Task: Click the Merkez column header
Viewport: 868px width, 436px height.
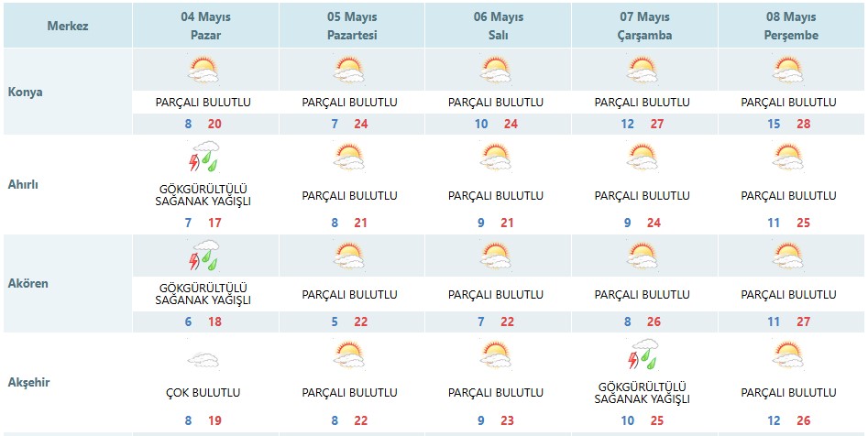Action: click(x=68, y=26)
